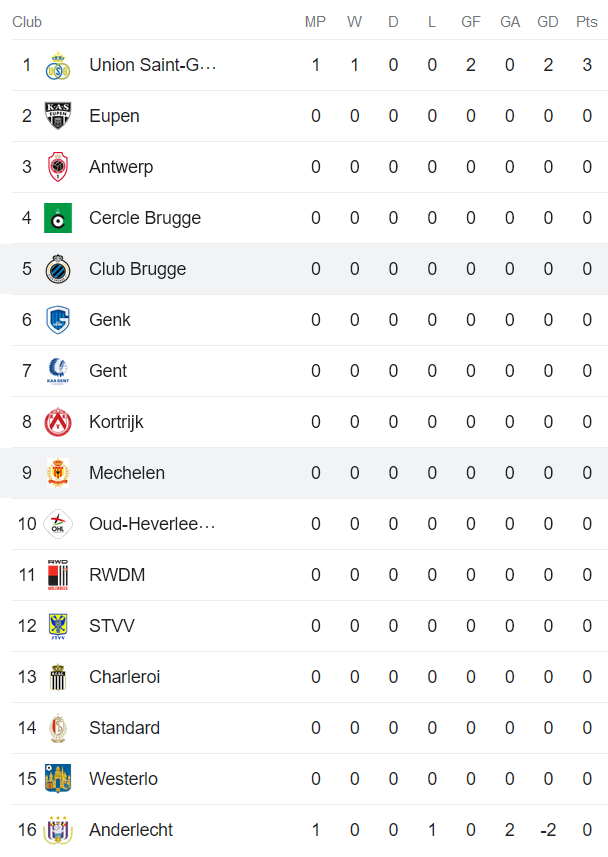Open the Westerlo team name link
The height and width of the screenshot is (857, 608).
123,779
